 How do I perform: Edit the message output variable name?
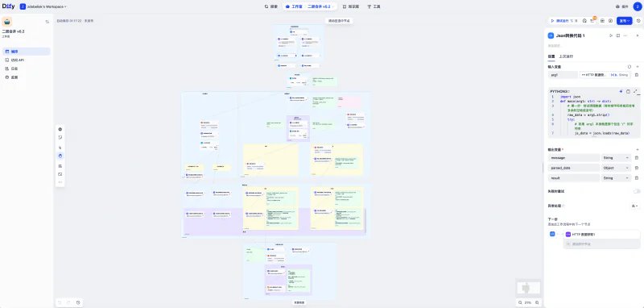[574, 158]
